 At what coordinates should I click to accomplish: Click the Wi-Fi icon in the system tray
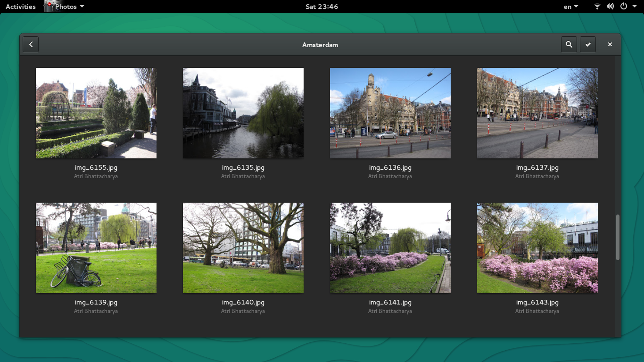[x=597, y=6]
